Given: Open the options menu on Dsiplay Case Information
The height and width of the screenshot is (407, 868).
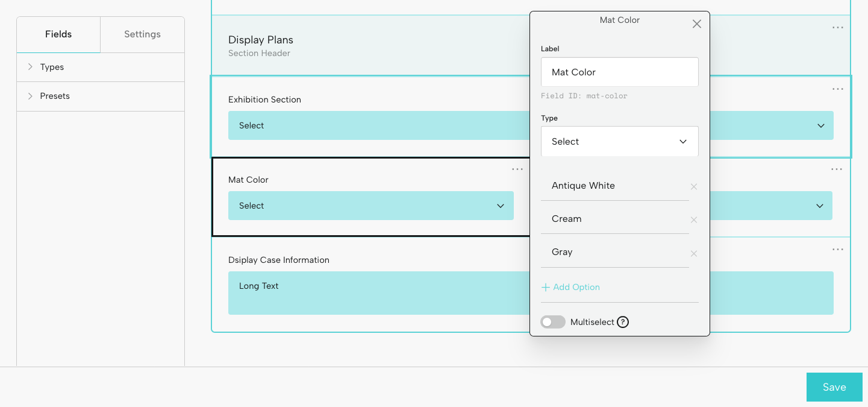Looking at the screenshot, I should [837, 249].
